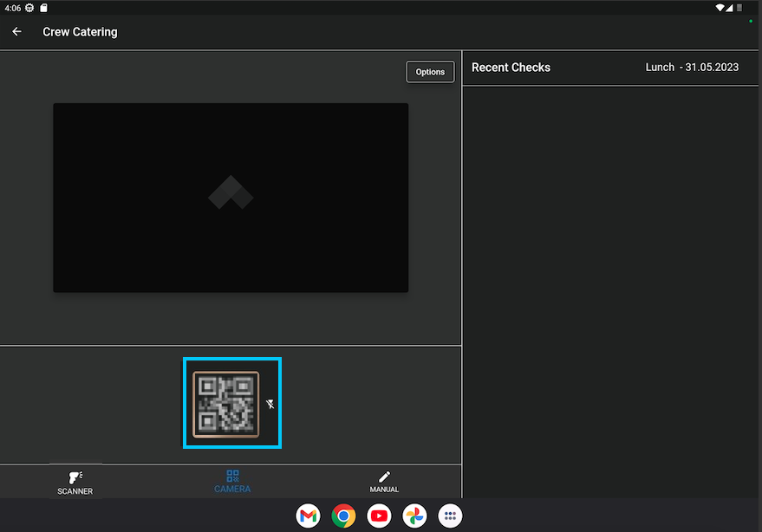Screen dimensions: 762x532
Task: Open the app drawer grid icon
Action: tap(450, 516)
